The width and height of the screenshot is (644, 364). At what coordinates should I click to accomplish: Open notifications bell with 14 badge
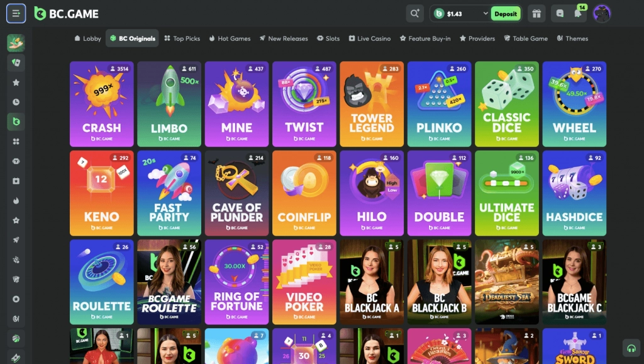(579, 13)
